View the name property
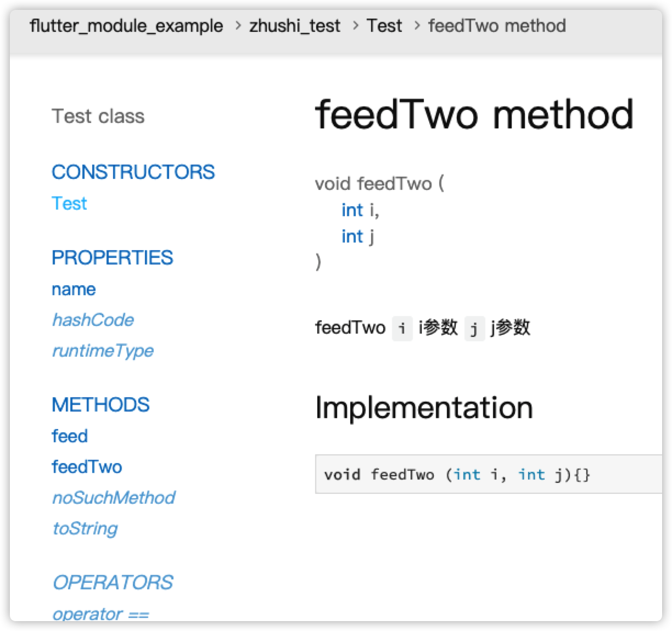Screen dimensions: 672x631 (74, 289)
